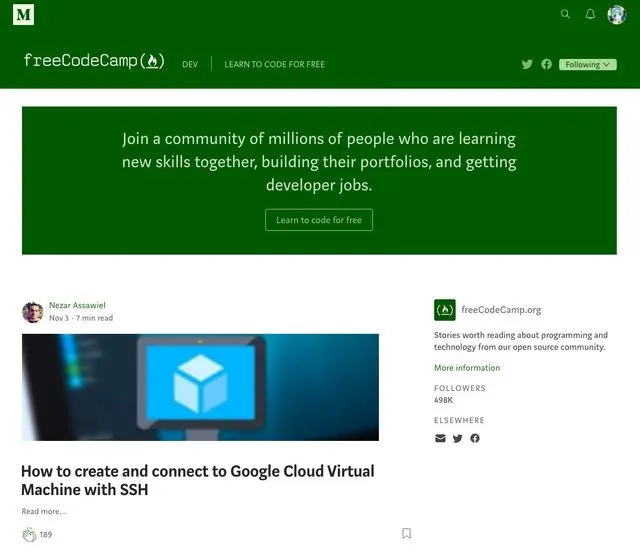Click the Stories worth reading description text
The width and height of the screenshot is (640, 551).
point(520,341)
